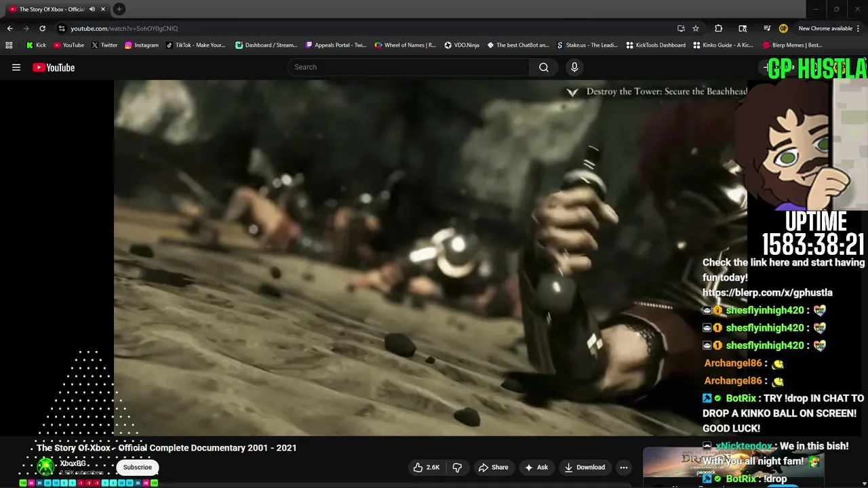Click xNicktendox chat username
Viewport: 868px width, 488px height.
[744, 446]
